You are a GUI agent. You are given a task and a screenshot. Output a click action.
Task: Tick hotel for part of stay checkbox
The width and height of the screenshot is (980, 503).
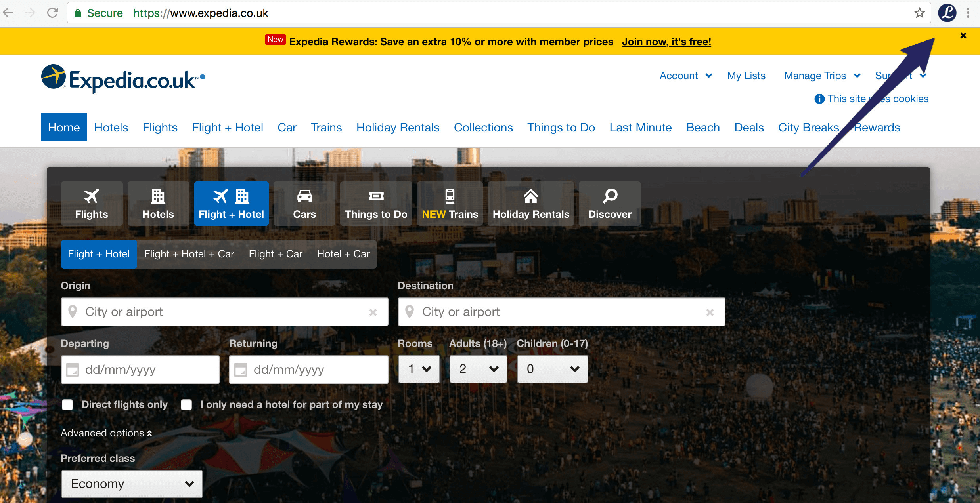(x=186, y=405)
